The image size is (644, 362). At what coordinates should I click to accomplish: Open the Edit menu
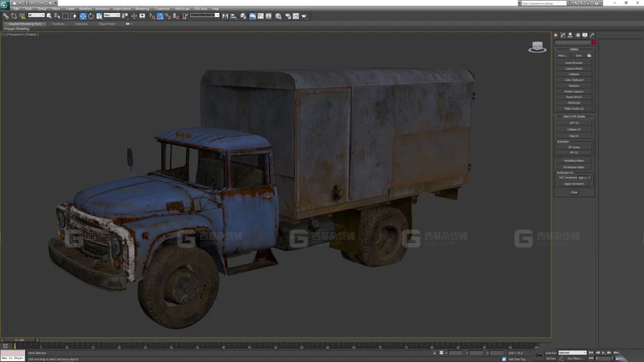(16, 9)
